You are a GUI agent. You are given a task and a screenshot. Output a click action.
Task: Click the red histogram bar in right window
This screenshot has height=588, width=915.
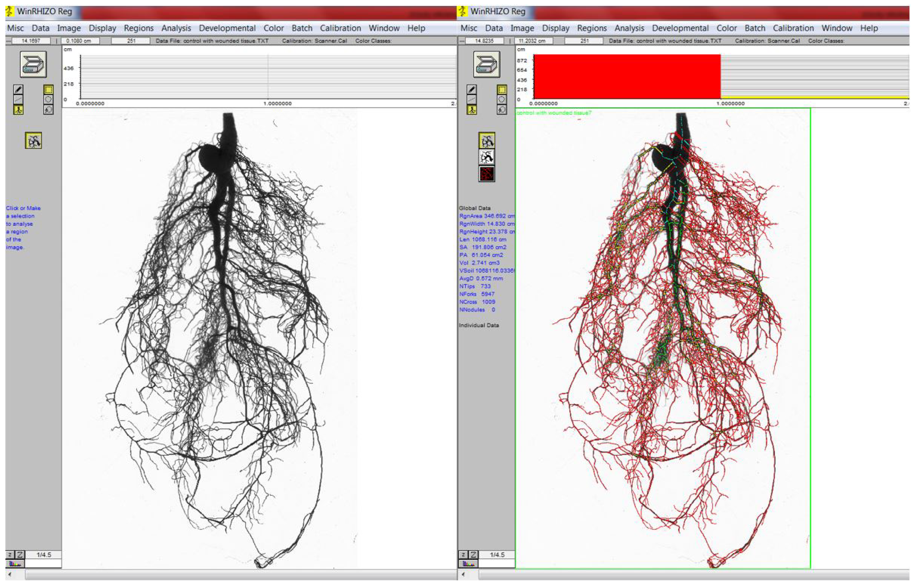pyautogui.click(x=627, y=76)
